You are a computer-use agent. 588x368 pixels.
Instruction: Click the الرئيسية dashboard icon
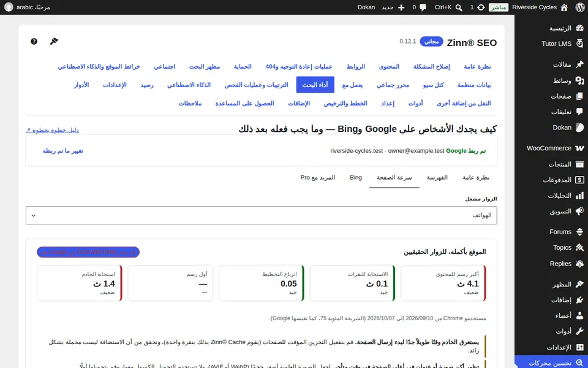[580, 28]
